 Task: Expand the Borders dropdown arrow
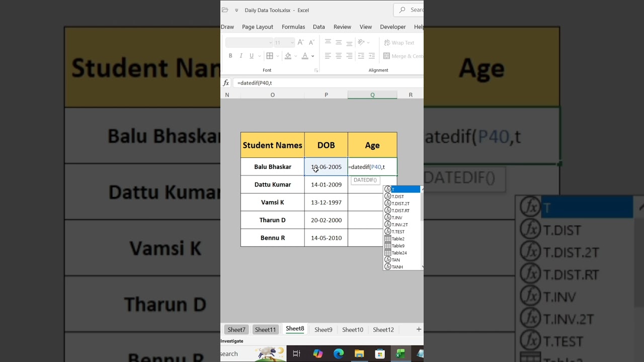278,56
